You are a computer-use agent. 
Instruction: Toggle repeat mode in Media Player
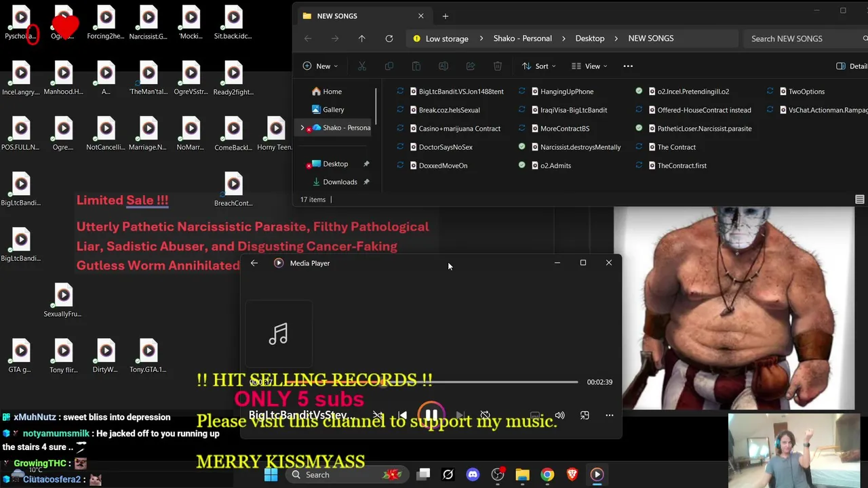(485, 415)
